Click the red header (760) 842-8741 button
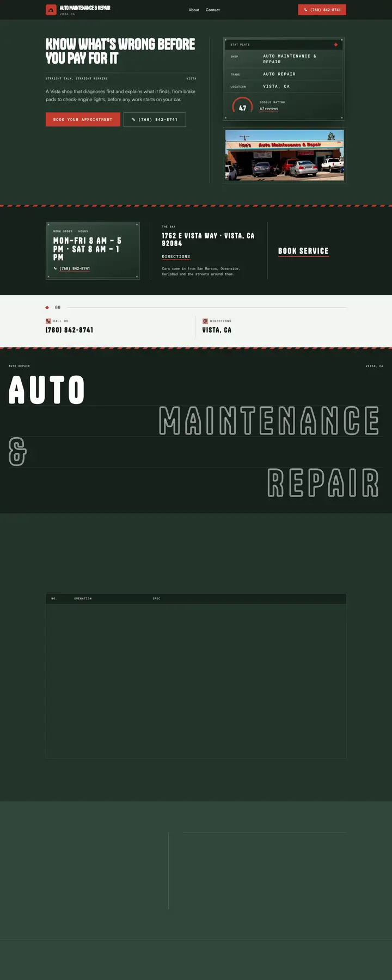The height and width of the screenshot is (980, 392). [322, 10]
